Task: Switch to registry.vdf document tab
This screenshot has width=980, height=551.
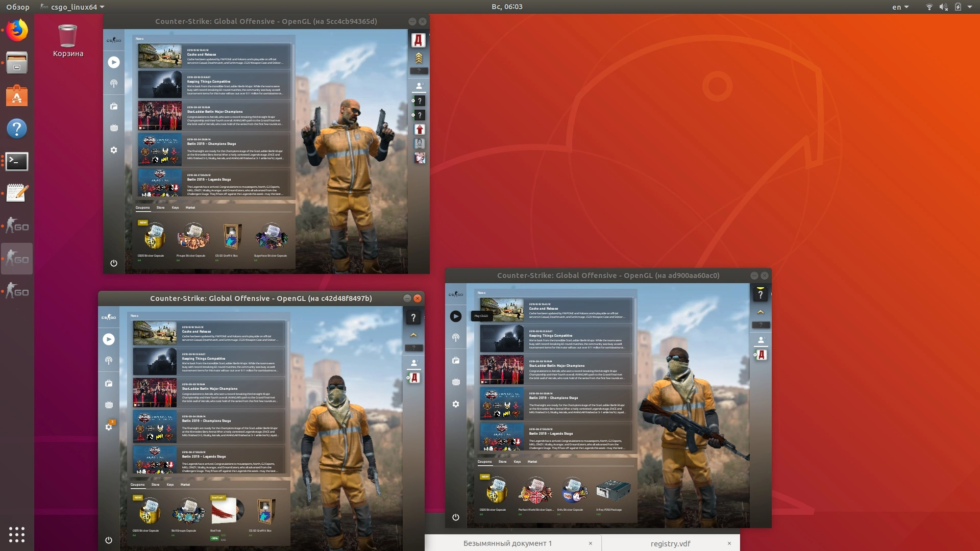Action: [670, 543]
